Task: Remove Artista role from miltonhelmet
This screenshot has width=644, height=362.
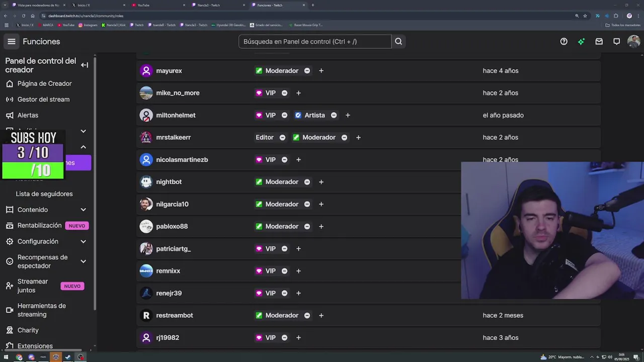Action: pyautogui.click(x=334, y=115)
